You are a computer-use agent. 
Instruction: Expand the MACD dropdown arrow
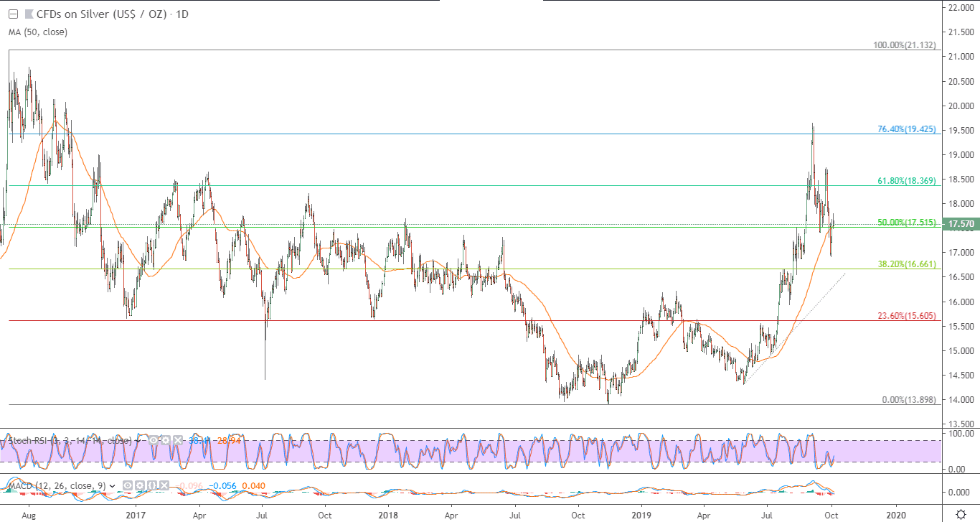point(112,486)
